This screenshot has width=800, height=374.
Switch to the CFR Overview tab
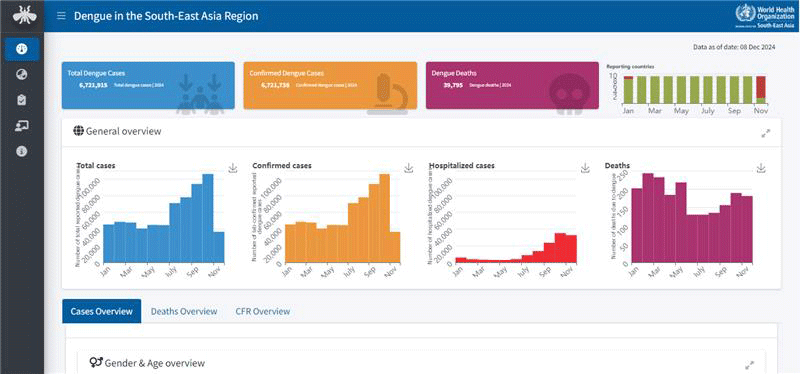(263, 311)
